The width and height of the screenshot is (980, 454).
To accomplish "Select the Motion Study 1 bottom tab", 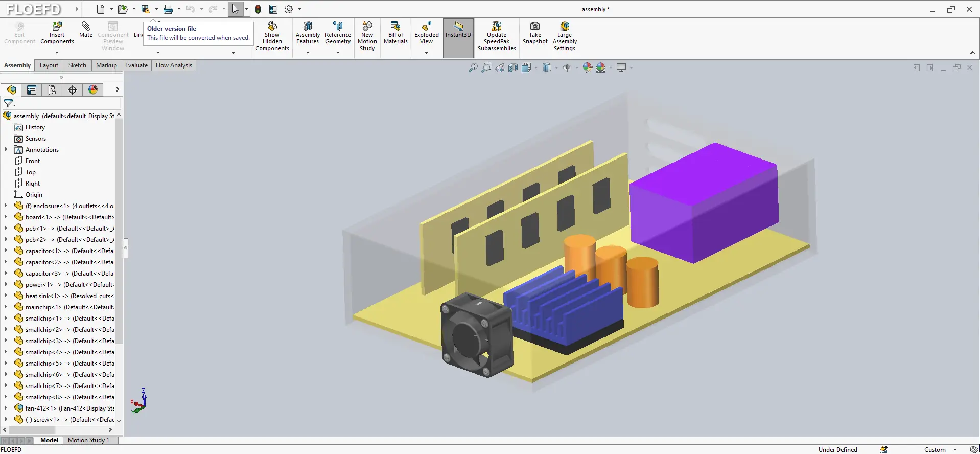I will [88, 440].
